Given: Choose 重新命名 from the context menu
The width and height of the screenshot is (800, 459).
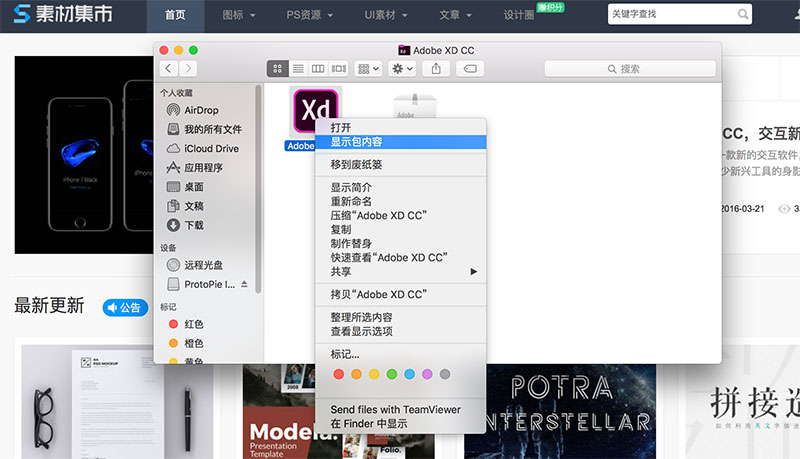Looking at the screenshot, I should coord(401,201).
